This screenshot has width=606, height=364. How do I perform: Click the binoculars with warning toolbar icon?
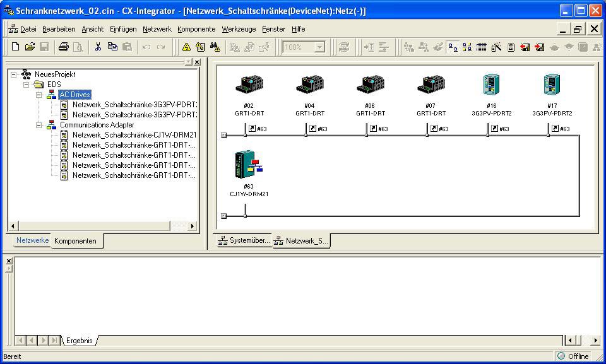[x=215, y=47]
